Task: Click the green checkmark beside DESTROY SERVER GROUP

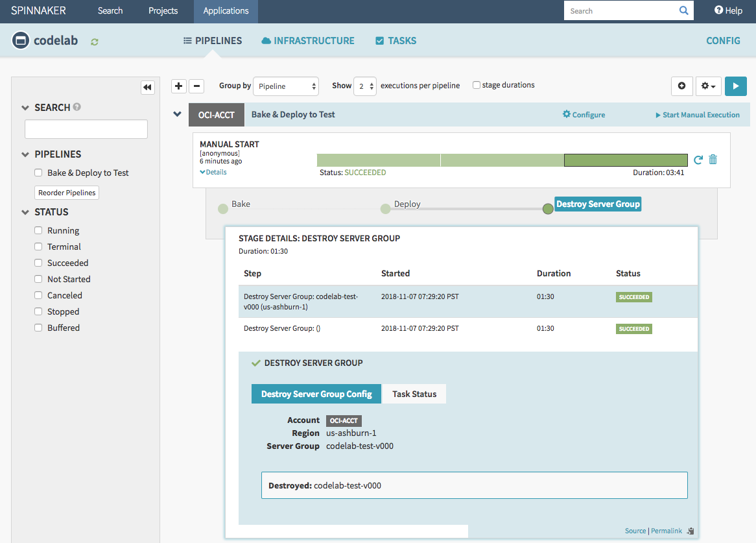Action: [x=256, y=363]
